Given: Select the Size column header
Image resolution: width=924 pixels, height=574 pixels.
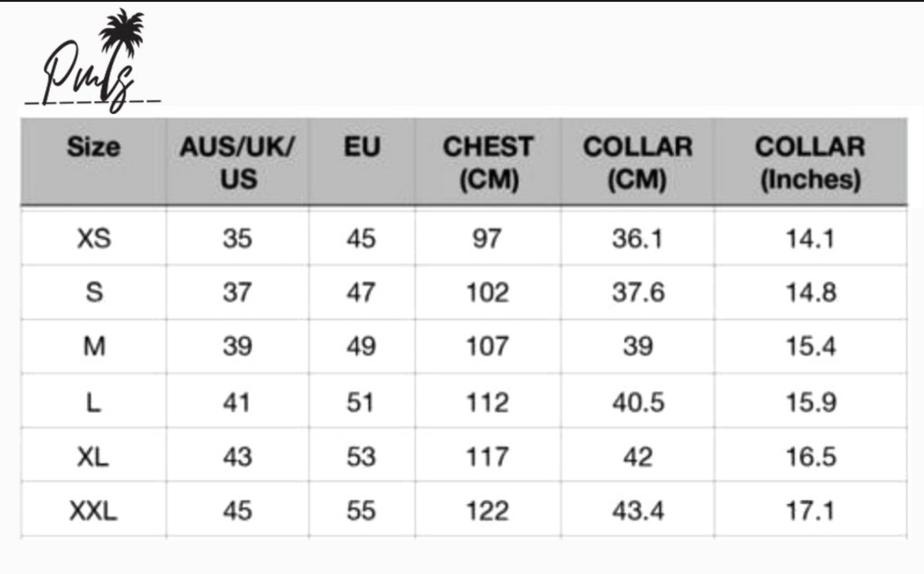Looking at the screenshot, I should pyautogui.click(x=93, y=147).
